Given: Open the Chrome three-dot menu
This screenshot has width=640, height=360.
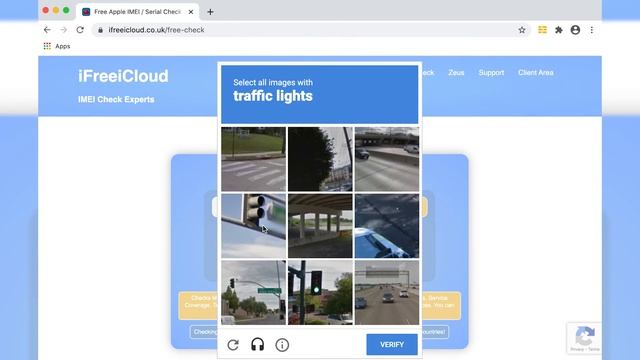Looking at the screenshot, I should [x=591, y=30].
